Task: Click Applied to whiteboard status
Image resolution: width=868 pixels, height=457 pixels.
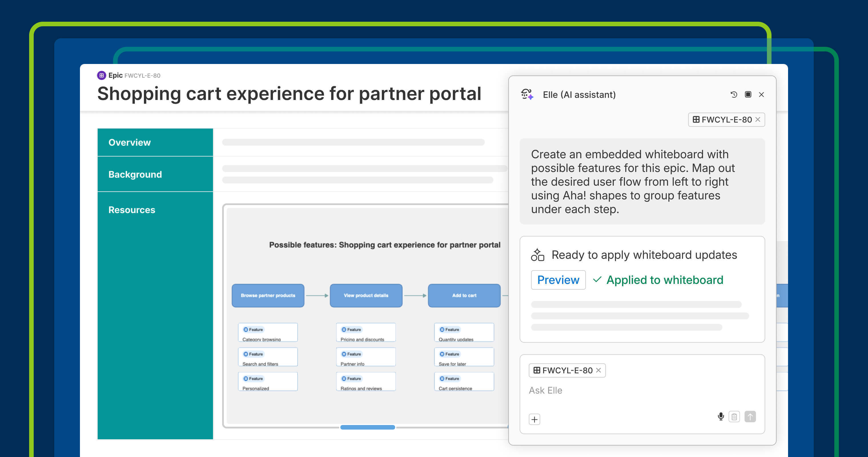Action: (x=658, y=280)
